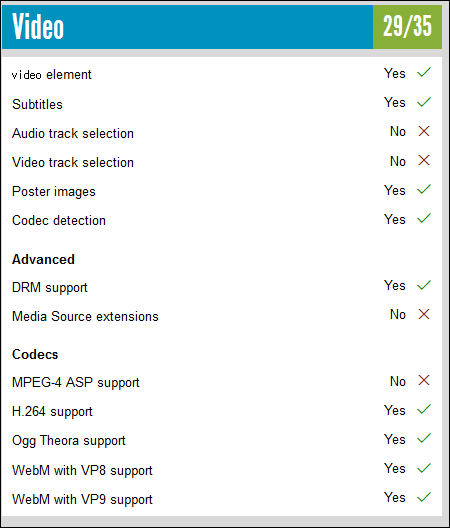Image resolution: width=450 pixels, height=528 pixels.
Task: Click the video element label
Action: [52, 74]
